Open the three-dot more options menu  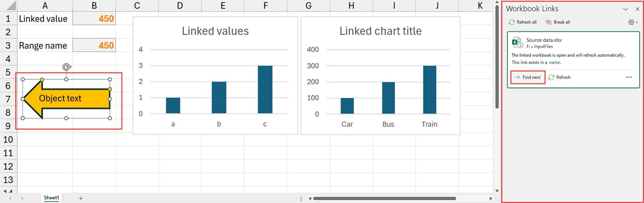pyautogui.click(x=629, y=77)
